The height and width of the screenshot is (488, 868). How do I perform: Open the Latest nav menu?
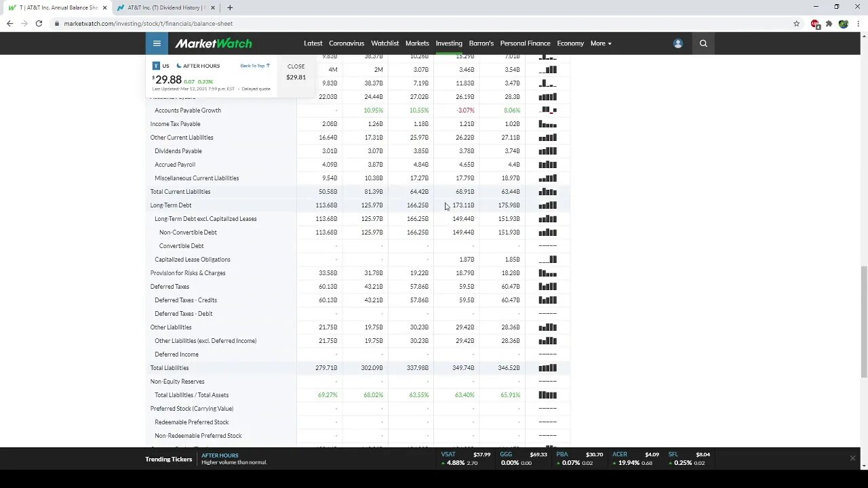(x=313, y=43)
